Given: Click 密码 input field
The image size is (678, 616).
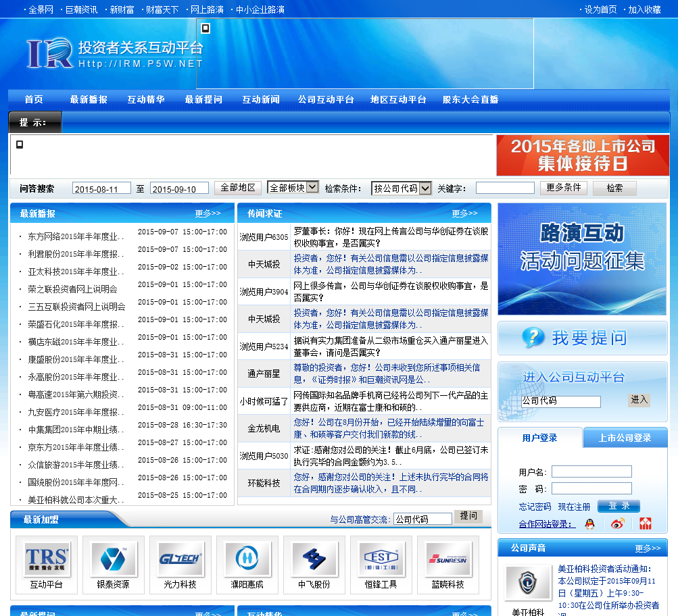Looking at the screenshot, I should coord(591,488).
